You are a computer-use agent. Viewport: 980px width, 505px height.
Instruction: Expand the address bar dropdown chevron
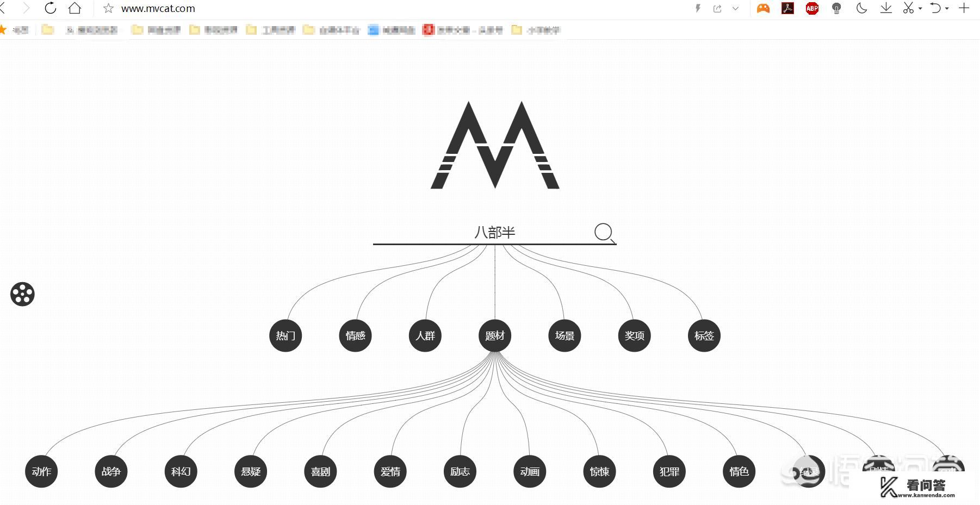tap(735, 8)
